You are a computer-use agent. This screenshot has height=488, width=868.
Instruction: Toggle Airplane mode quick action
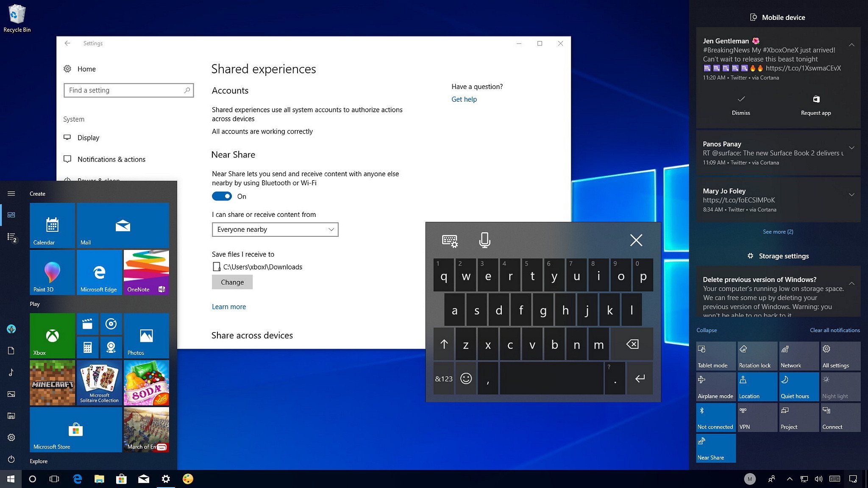(715, 386)
